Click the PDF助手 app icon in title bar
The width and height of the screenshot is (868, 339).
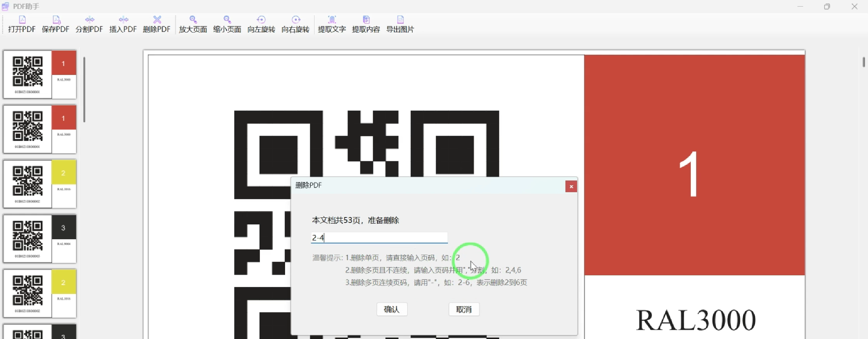5,7
